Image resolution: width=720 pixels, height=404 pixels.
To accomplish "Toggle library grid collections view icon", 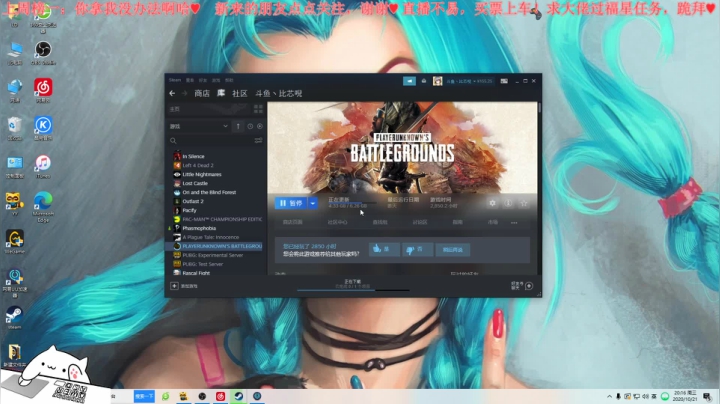I will [x=258, y=109].
